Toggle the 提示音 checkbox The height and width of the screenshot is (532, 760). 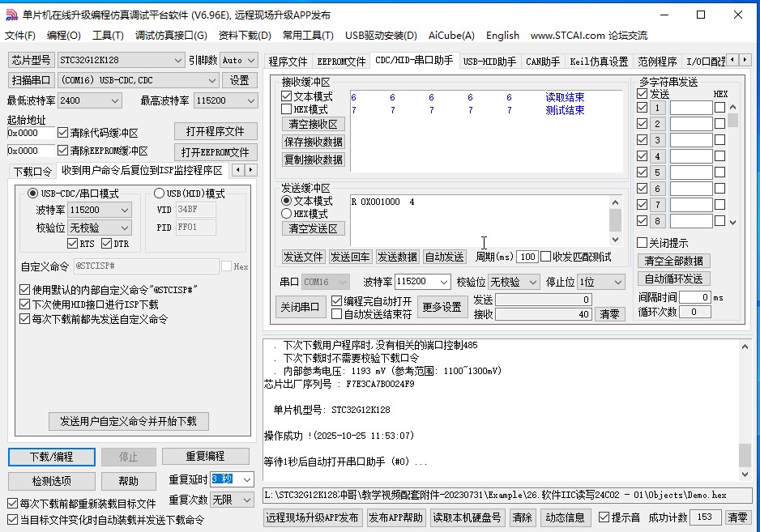pyautogui.click(x=604, y=517)
